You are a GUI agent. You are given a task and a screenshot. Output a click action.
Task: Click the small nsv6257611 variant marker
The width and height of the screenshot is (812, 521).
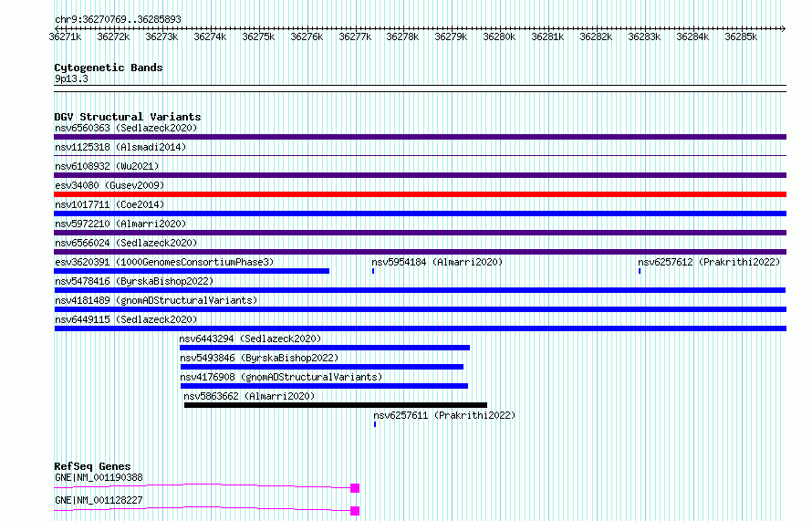pyautogui.click(x=375, y=424)
